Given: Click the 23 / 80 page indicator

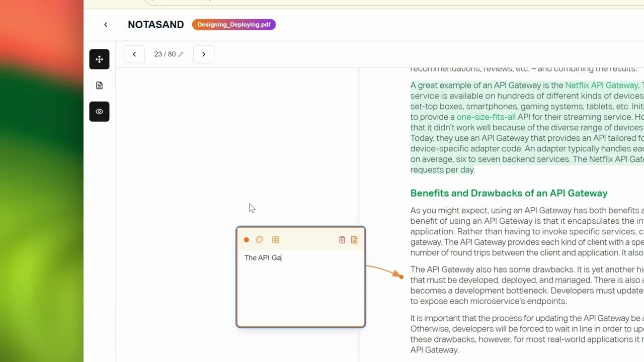Looking at the screenshot, I should pos(165,54).
